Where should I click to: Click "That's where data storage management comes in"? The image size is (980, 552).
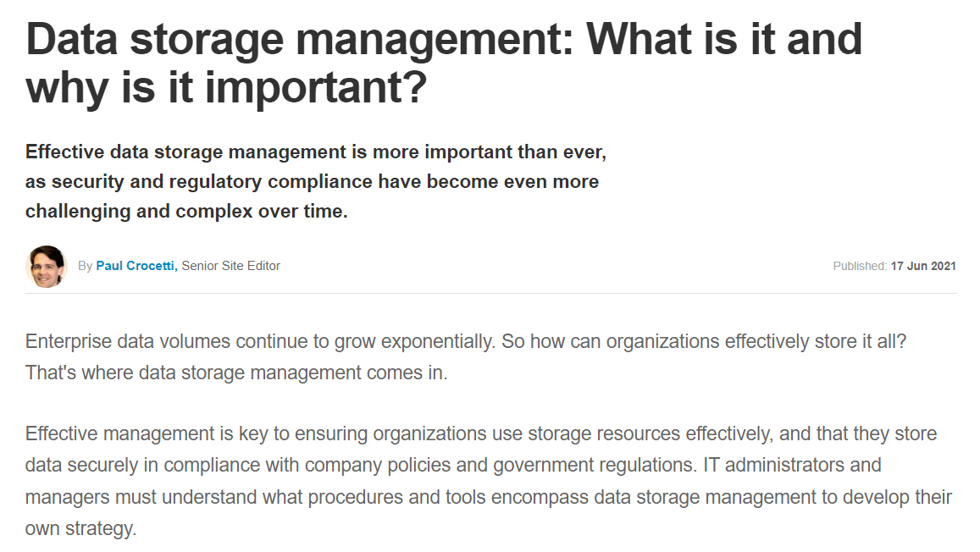pyautogui.click(x=235, y=373)
